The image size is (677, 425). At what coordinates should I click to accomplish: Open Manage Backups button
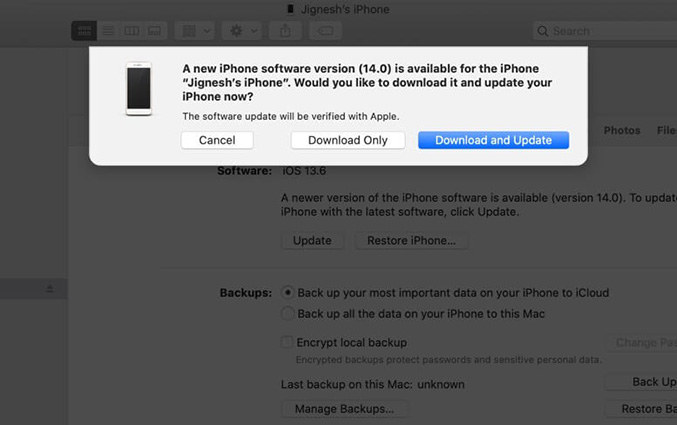tap(344, 409)
